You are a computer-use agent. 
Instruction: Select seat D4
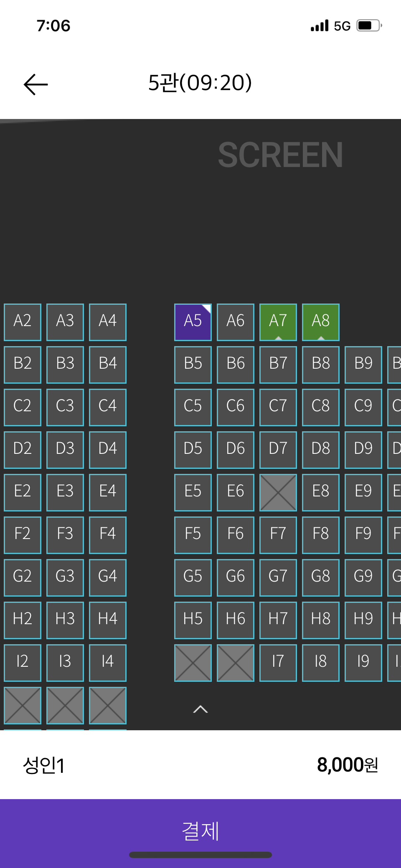pyautogui.click(x=108, y=450)
